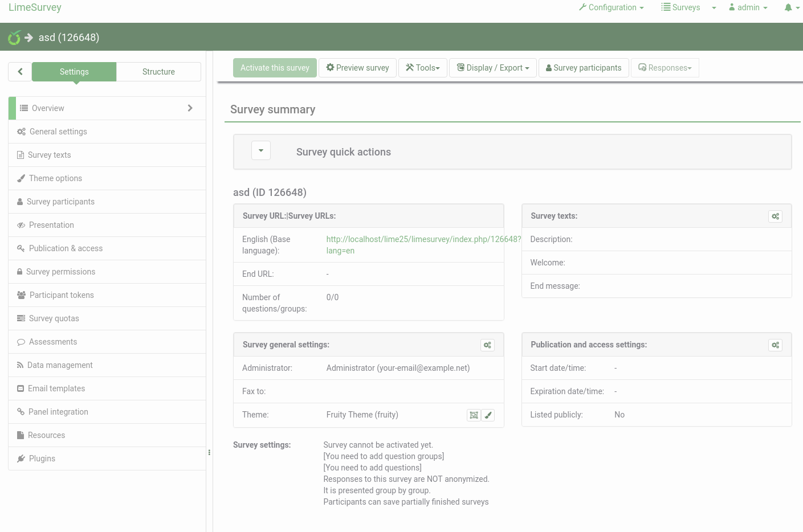Image resolution: width=803 pixels, height=532 pixels.
Task: Open the admin user dropdown
Action: click(x=748, y=7)
